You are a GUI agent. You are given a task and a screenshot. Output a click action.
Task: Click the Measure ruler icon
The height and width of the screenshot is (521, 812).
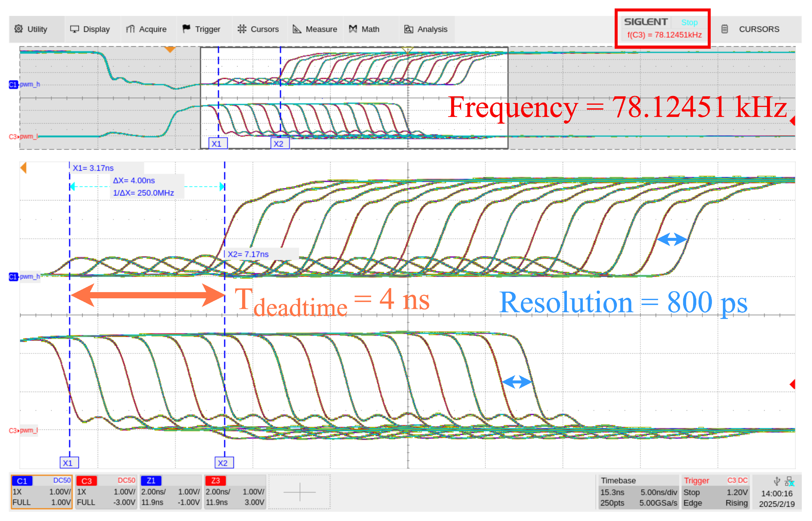[297, 29]
